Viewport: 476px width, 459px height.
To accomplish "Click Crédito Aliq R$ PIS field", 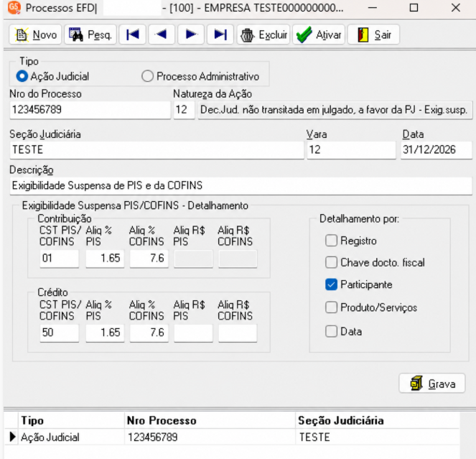I will pos(193,333).
